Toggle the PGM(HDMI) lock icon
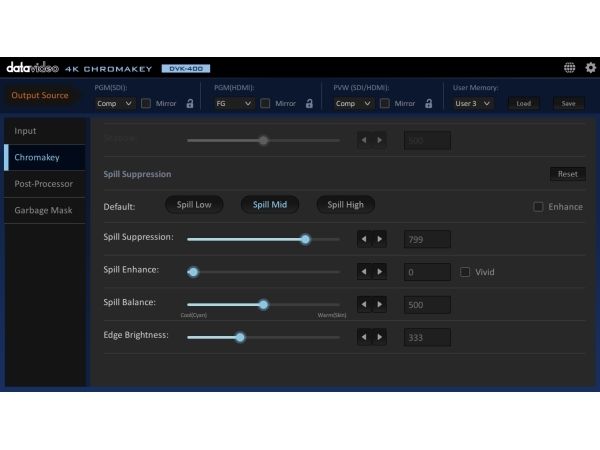 click(x=309, y=103)
